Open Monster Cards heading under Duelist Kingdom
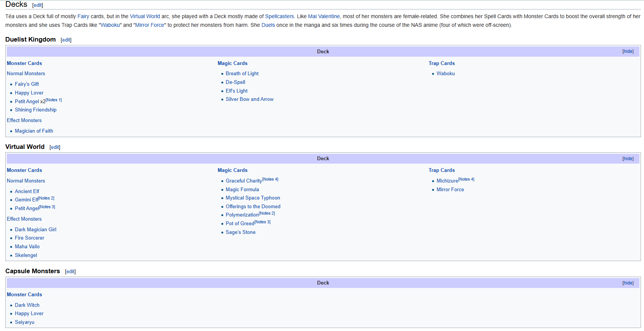644x331 pixels. (x=24, y=63)
